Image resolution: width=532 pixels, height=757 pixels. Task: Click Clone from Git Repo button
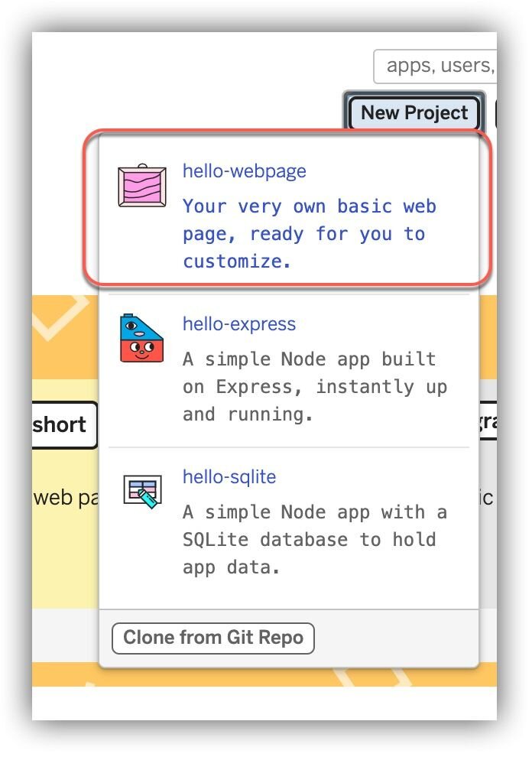213,638
